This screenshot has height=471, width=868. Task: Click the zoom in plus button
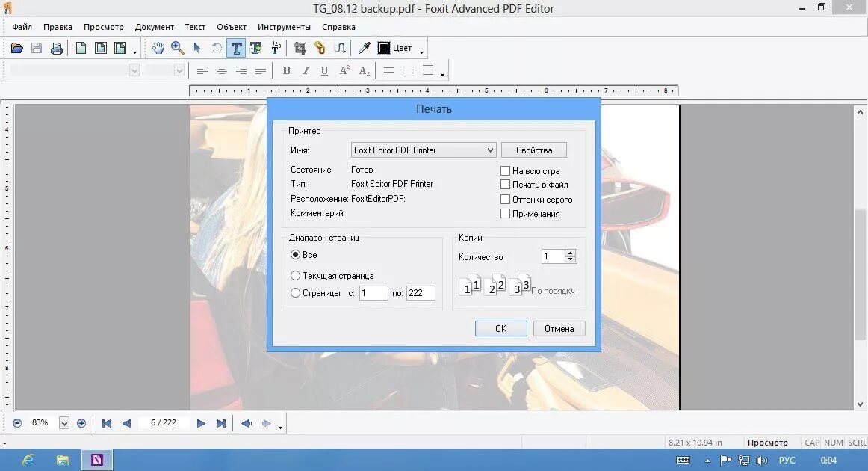click(81, 423)
